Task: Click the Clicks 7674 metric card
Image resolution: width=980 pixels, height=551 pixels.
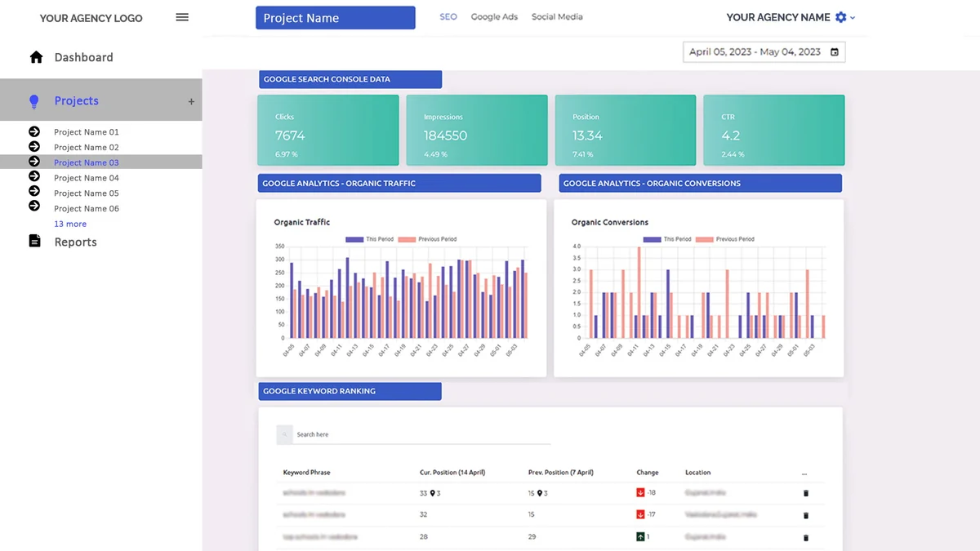Action: 328,131
